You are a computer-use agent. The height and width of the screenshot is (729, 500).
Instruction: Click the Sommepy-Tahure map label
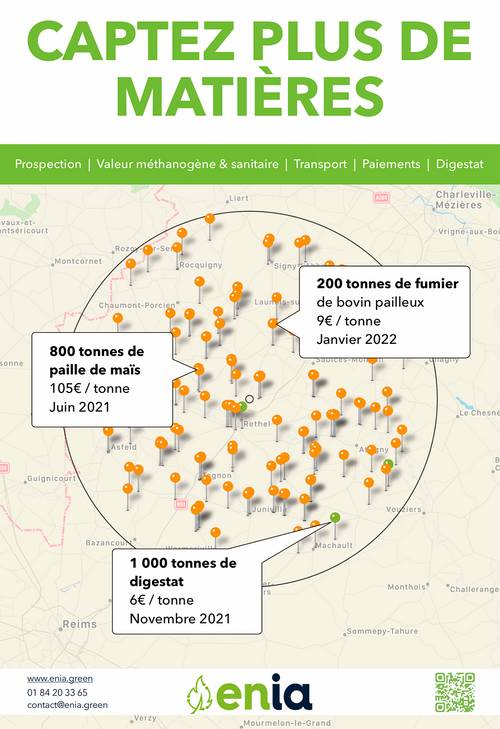tap(382, 631)
